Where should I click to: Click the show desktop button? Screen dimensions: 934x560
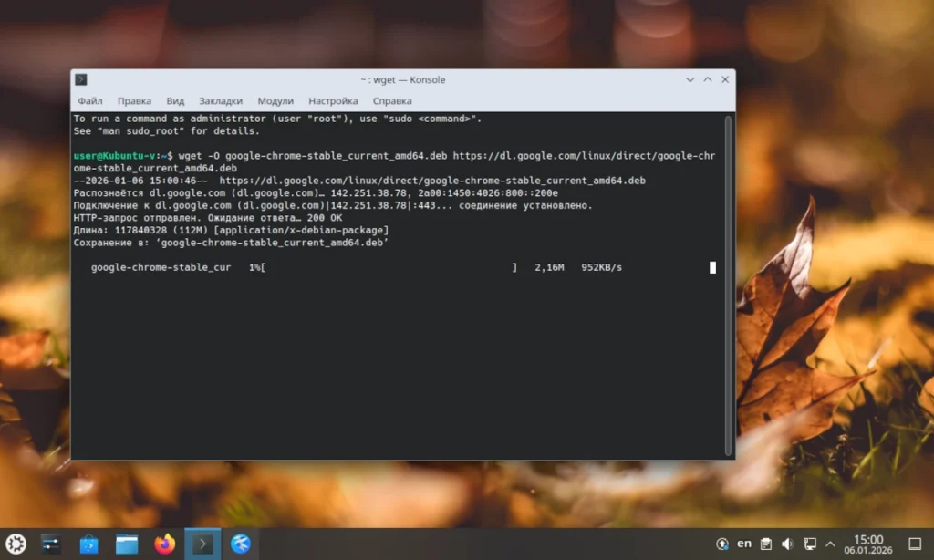pos(915,544)
